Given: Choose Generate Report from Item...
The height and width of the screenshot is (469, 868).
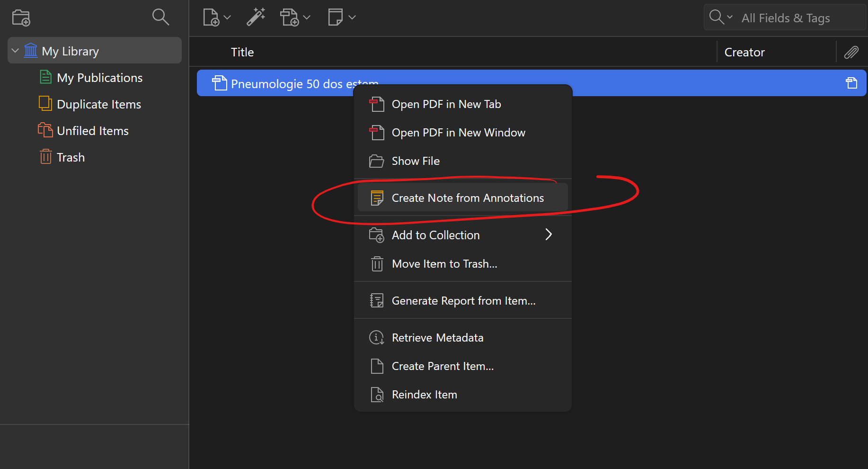Looking at the screenshot, I should click(463, 301).
